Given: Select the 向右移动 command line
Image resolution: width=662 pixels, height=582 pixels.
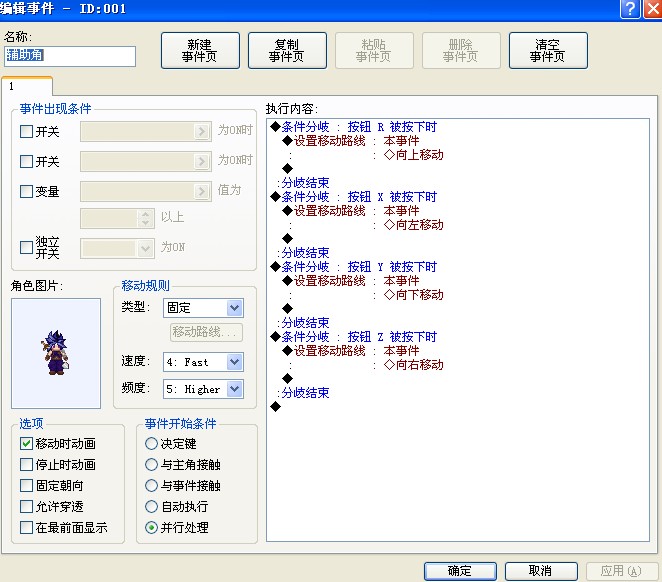Looking at the screenshot, I should click(414, 365).
